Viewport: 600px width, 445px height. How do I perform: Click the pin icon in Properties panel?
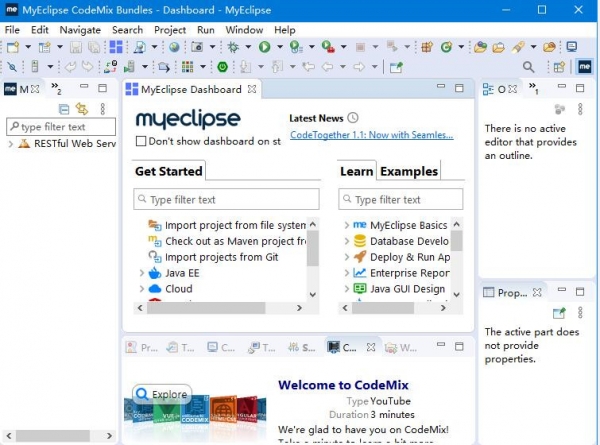tap(560, 313)
